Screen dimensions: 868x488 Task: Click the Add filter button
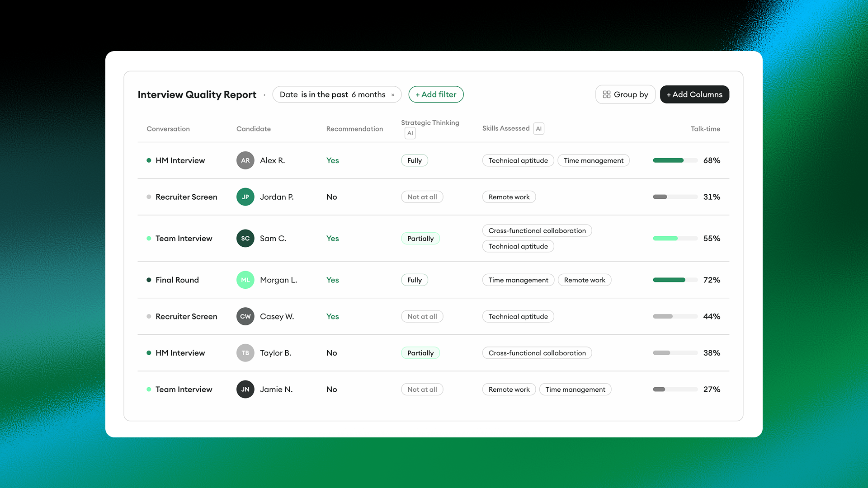point(436,94)
